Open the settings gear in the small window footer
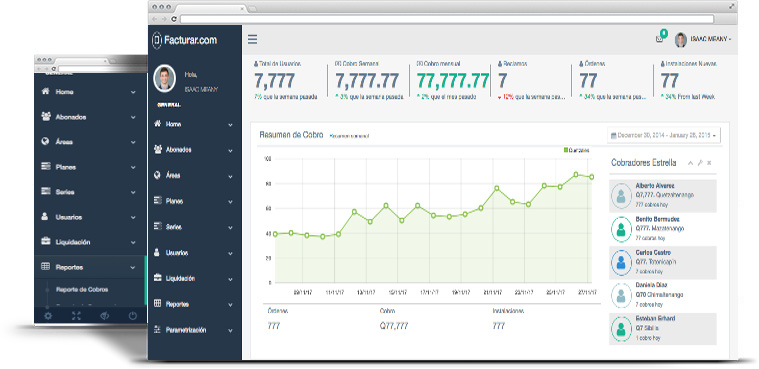Screen dimensions: 759x369 pos(48,316)
